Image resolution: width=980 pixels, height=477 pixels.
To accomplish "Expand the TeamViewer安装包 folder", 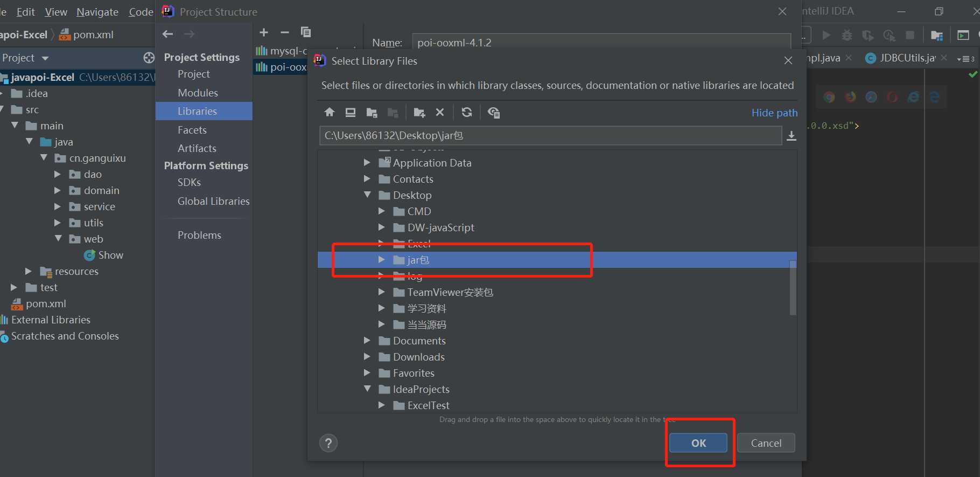I will pyautogui.click(x=382, y=292).
